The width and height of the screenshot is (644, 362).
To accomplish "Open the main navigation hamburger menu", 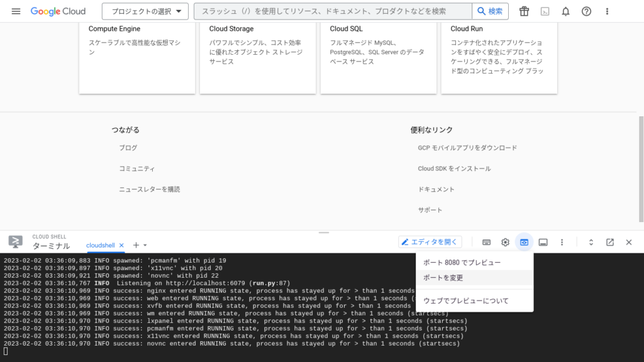I will (16, 11).
